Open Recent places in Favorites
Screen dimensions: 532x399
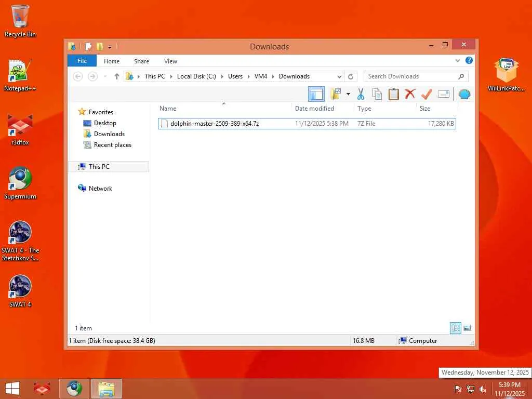click(112, 145)
